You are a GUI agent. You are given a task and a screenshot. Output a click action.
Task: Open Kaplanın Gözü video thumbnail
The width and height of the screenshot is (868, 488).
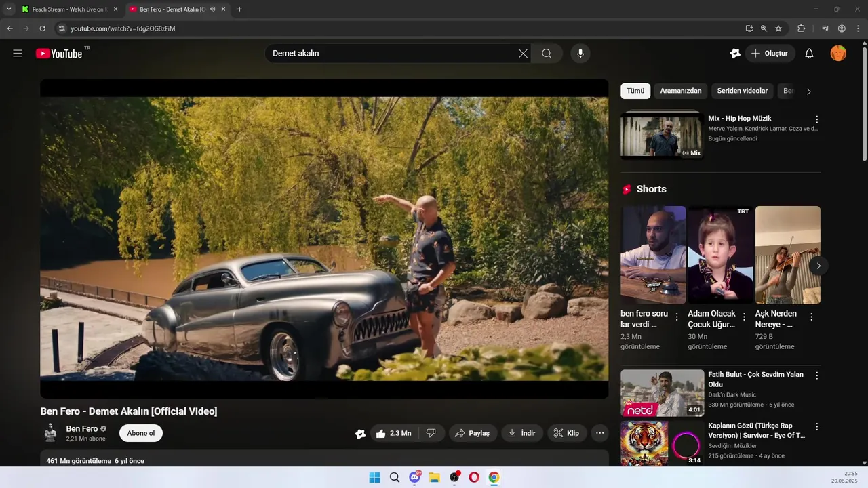pyautogui.click(x=663, y=444)
